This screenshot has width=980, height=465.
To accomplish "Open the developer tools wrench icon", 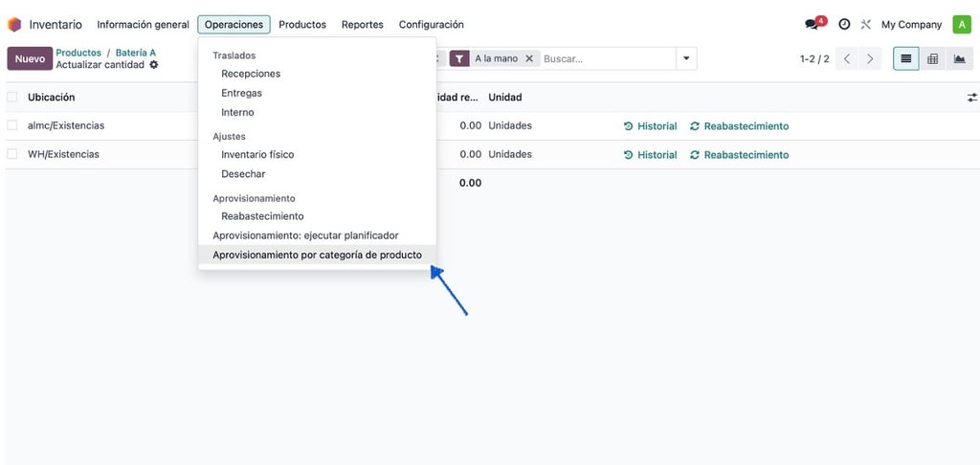I will click(865, 24).
